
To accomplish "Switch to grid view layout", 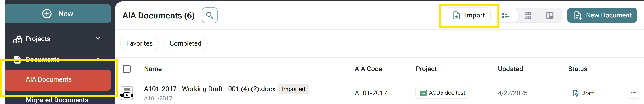I will coord(528,16).
